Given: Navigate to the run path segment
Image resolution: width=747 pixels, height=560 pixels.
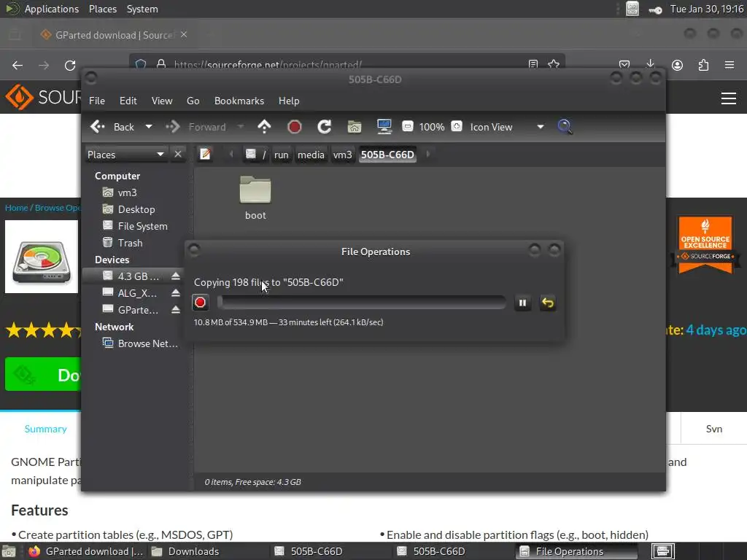Looking at the screenshot, I should point(281,155).
